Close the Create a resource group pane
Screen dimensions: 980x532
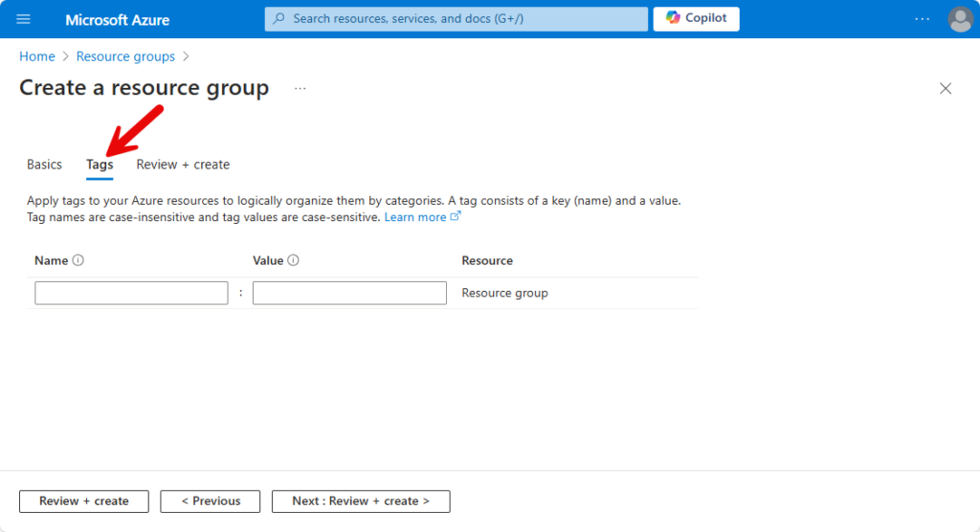click(x=945, y=88)
